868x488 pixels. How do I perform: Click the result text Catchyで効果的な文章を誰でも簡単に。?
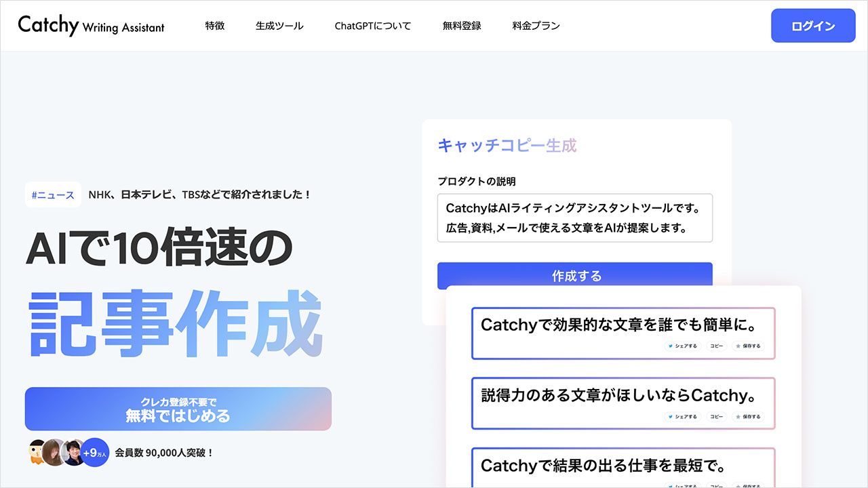click(x=618, y=325)
